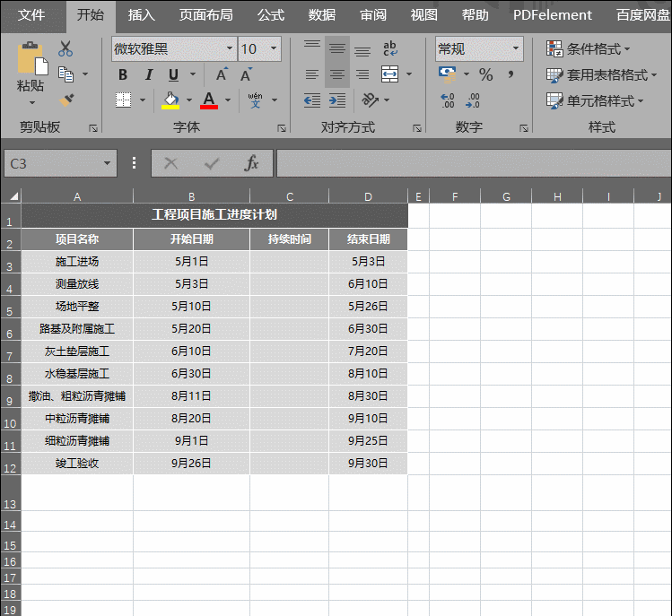Expand the Name Box dropdown arrow
The height and width of the screenshot is (616, 672).
(107, 163)
